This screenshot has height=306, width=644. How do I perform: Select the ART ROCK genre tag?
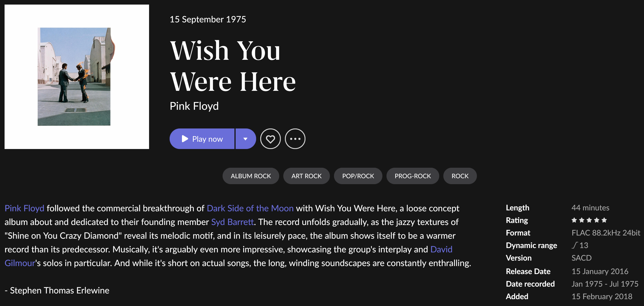307,176
